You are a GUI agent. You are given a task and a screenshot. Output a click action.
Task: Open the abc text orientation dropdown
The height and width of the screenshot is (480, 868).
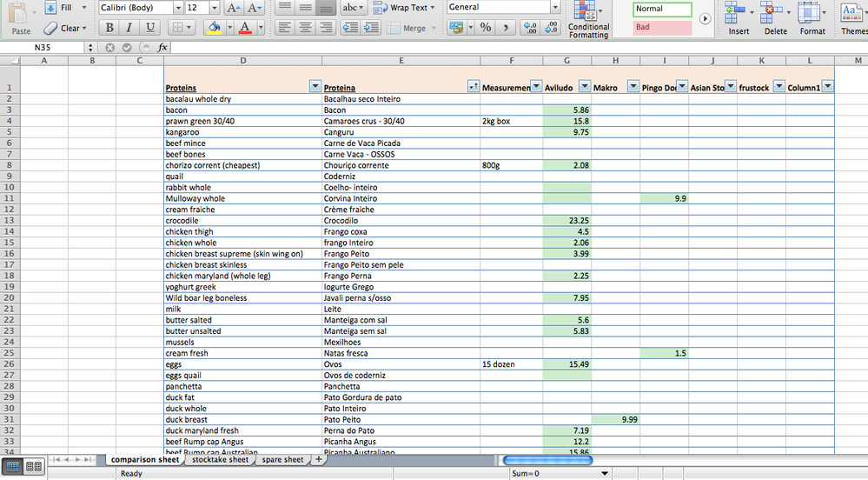point(353,8)
